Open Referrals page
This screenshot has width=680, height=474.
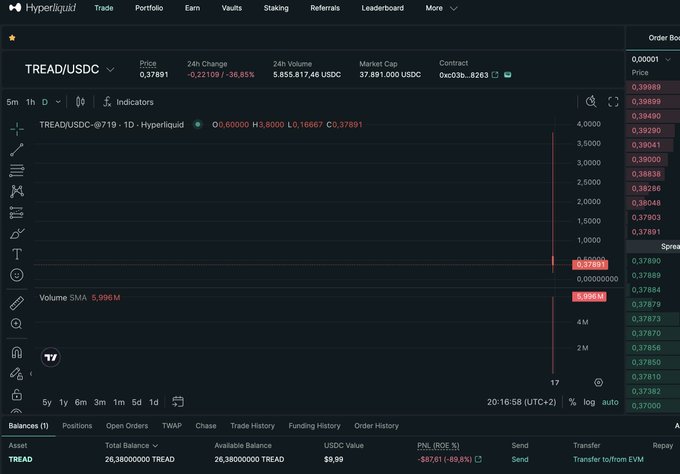[x=325, y=8]
